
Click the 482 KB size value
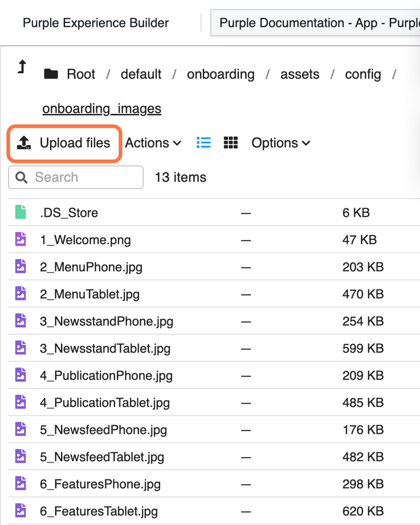click(x=363, y=457)
